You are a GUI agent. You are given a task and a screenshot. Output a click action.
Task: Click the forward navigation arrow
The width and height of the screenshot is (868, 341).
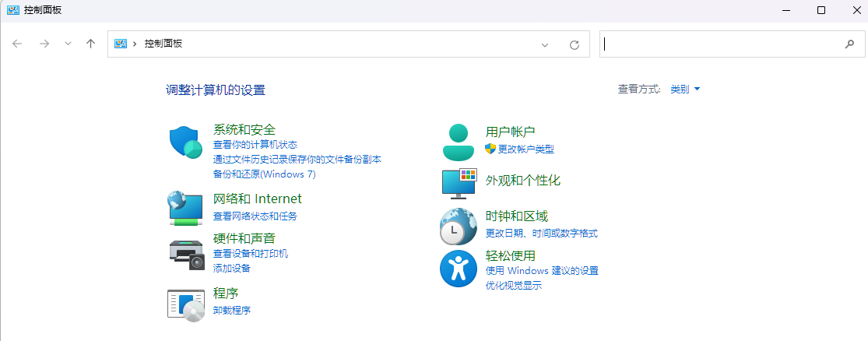pyautogui.click(x=44, y=44)
